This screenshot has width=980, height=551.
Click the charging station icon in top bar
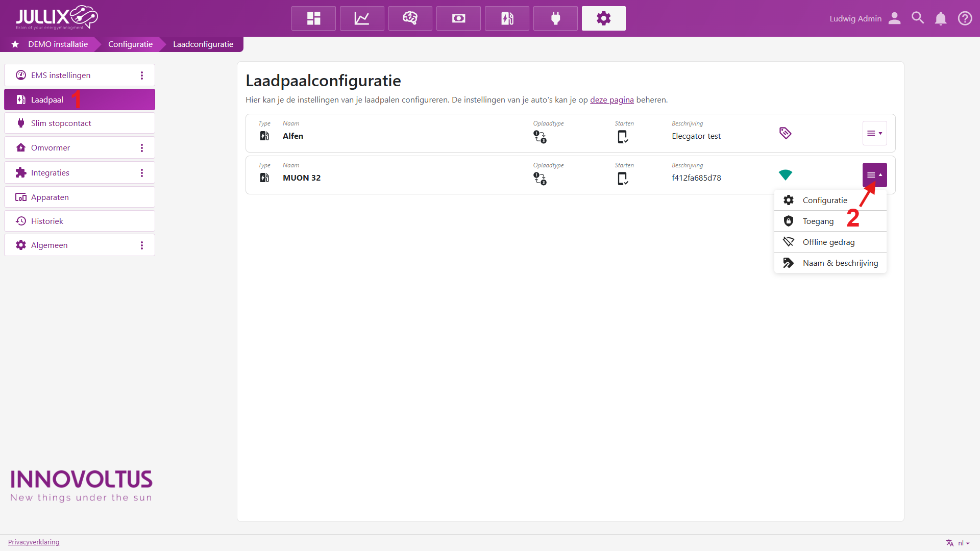point(507,18)
